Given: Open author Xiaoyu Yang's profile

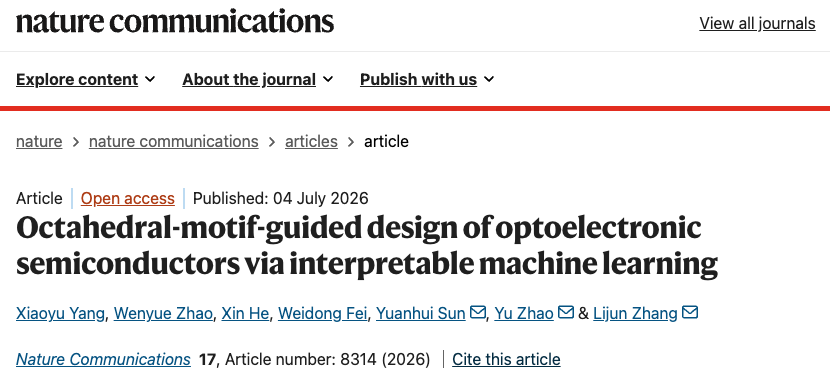Looking at the screenshot, I should [60, 313].
